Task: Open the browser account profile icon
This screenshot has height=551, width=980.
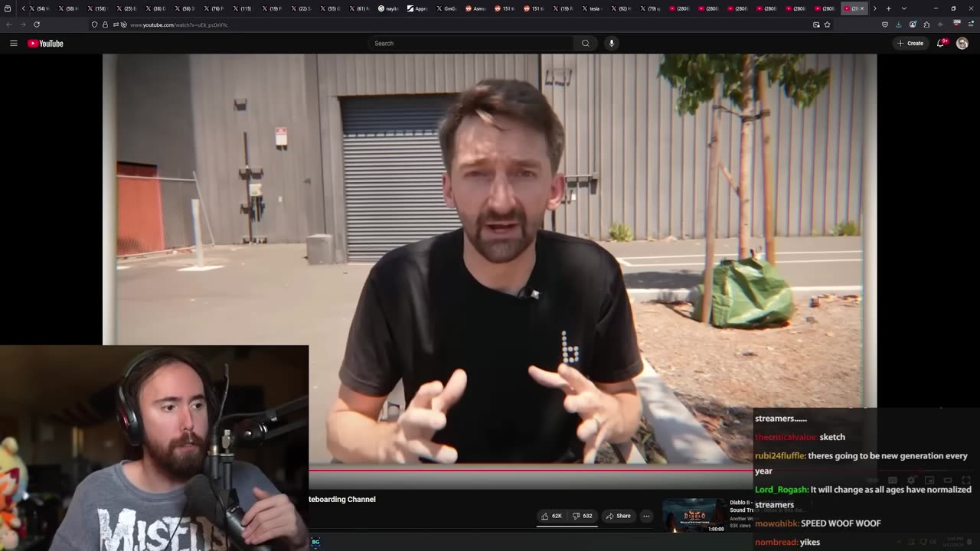Action: (x=913, y=24)
